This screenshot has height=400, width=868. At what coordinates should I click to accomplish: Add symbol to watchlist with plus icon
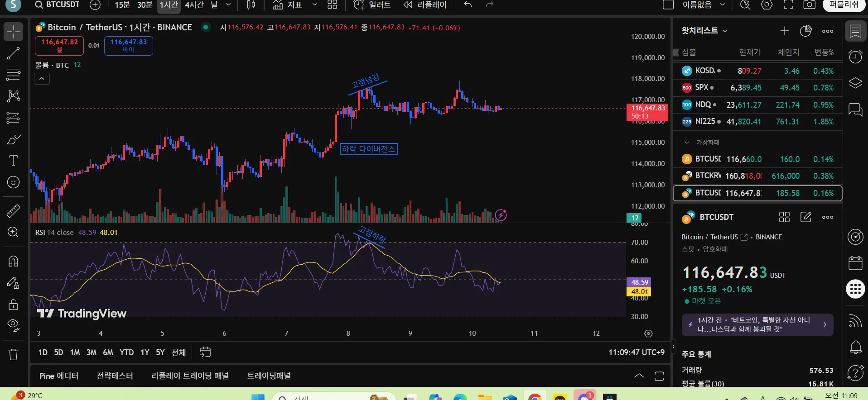point(785,31)
